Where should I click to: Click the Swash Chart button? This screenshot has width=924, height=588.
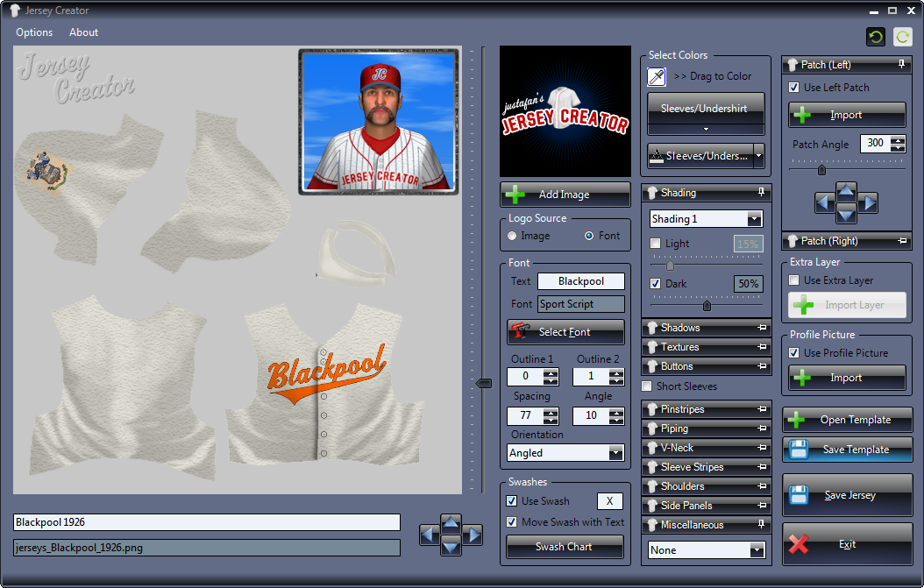(x=565, y=547)
